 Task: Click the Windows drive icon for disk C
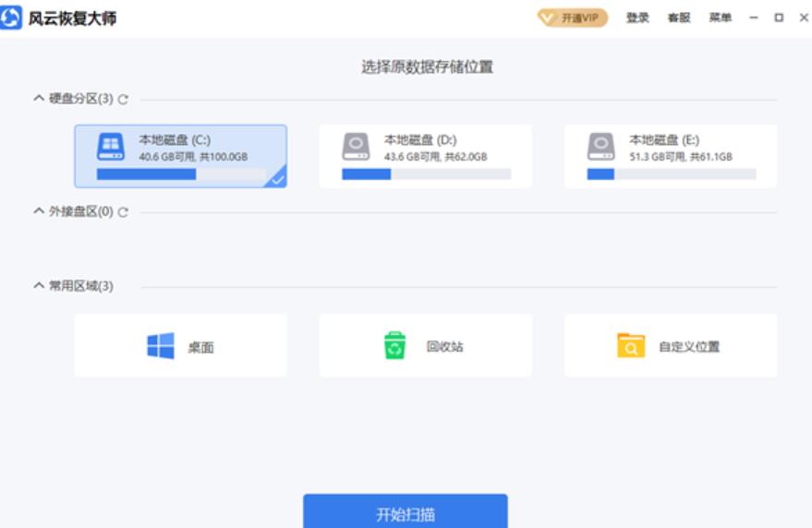coord(111,147)
